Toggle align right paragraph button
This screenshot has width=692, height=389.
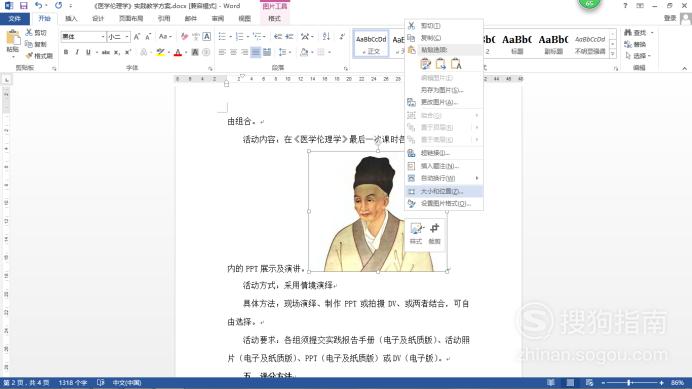244,53
